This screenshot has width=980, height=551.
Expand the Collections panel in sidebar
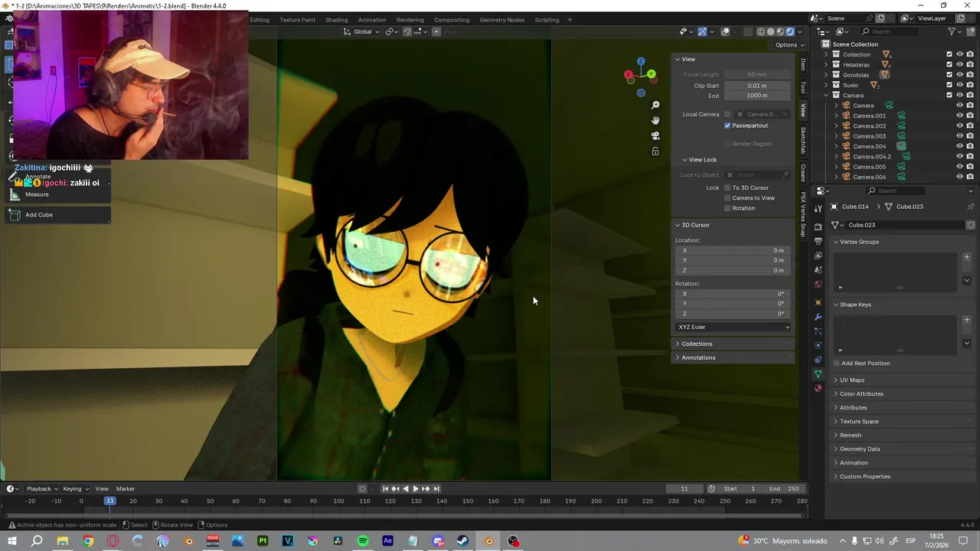point(697,344)
